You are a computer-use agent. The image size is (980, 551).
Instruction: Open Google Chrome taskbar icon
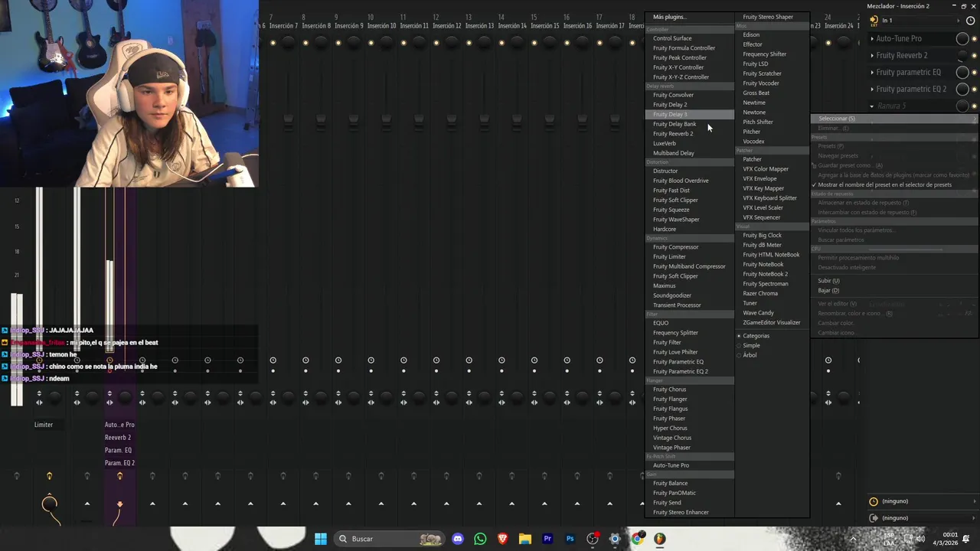pos(637,539)
